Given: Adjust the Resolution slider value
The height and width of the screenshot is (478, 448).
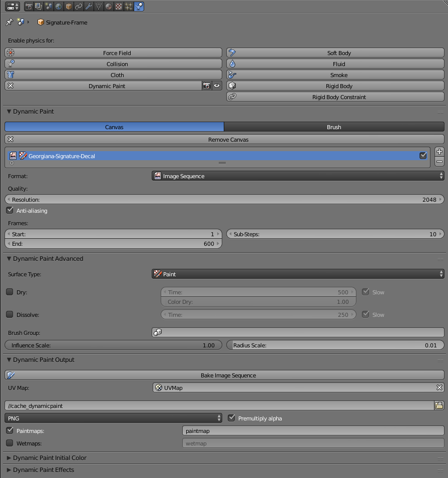Looking at the screenshot, I should (224, 199).
